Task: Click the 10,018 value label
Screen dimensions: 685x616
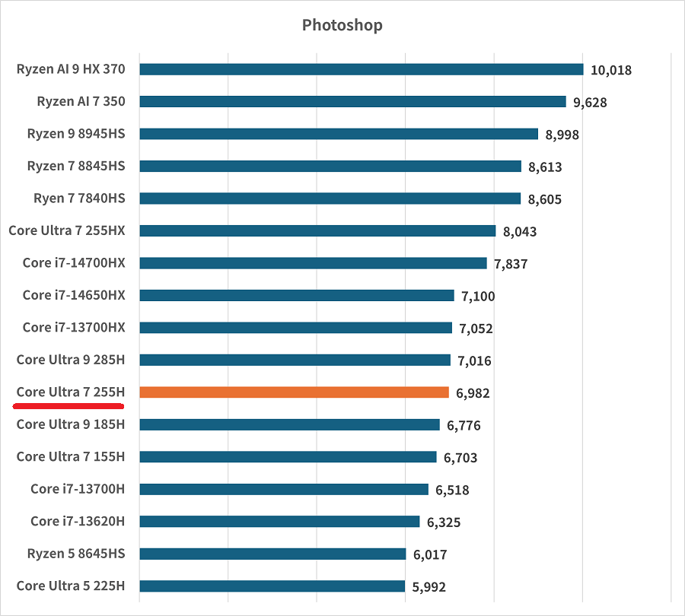Action: [610, 71]
